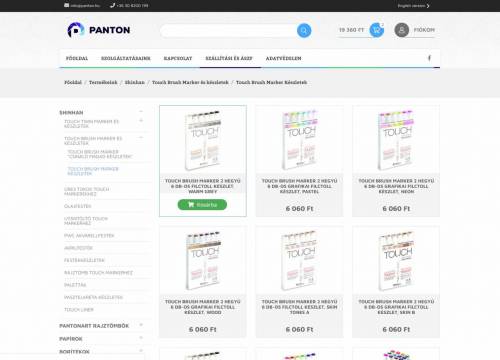This screenshot has width=500, height=360.
Task: Click 6 060 Ft price under Skin B set
Action: tap(396, 329)
